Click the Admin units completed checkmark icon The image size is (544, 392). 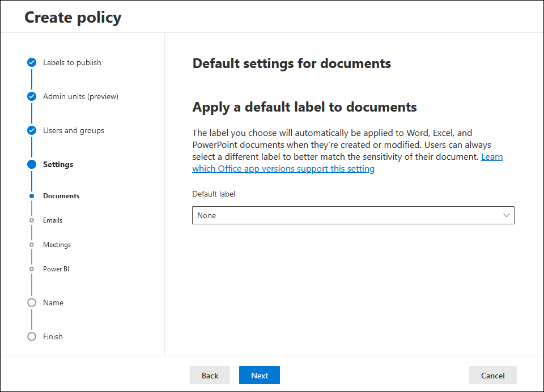32,96
